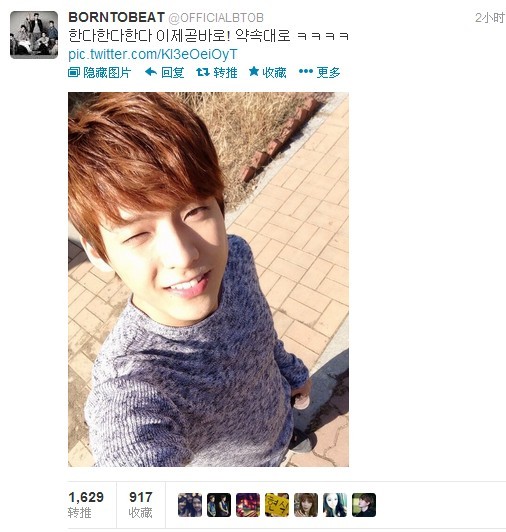View the 1,629 retweets list
The height and width of the screenshot is (532, 506).
click(86, 505)
